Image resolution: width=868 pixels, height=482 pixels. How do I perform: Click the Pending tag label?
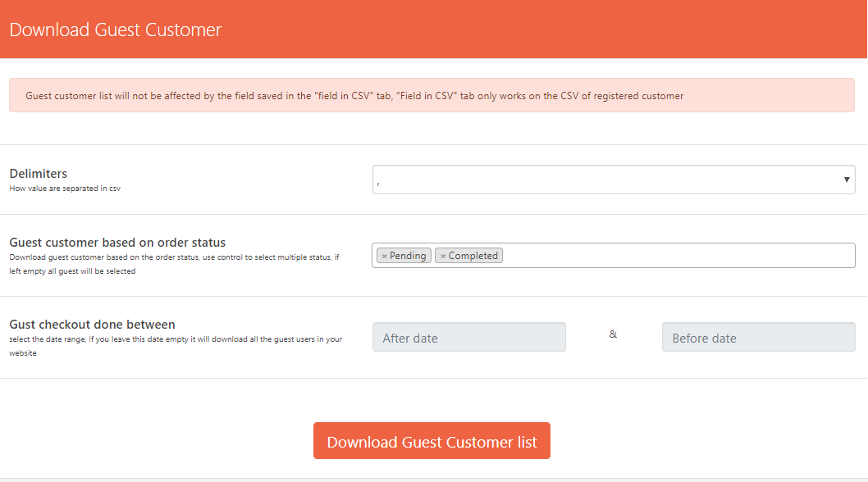(408, 256)
